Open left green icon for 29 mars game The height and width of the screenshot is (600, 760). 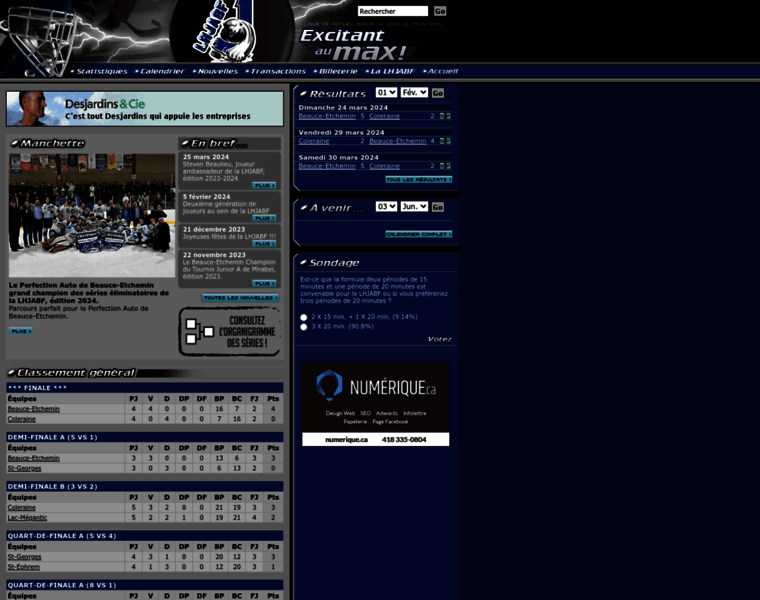point(442,141)
